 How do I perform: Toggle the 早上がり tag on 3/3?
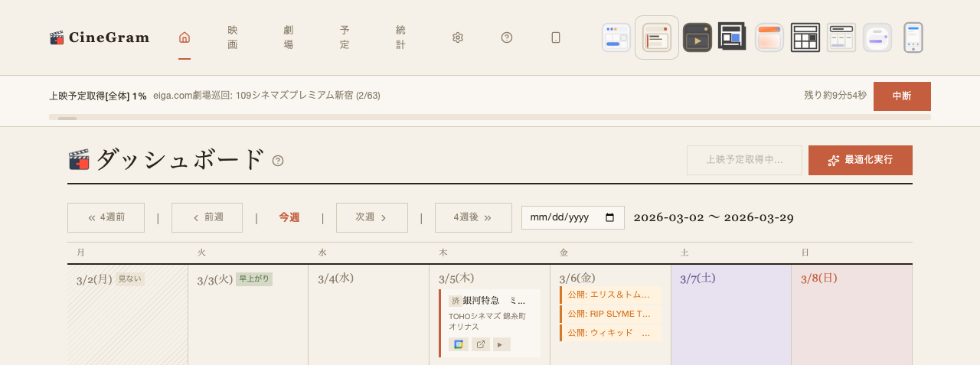coord(253,279)
